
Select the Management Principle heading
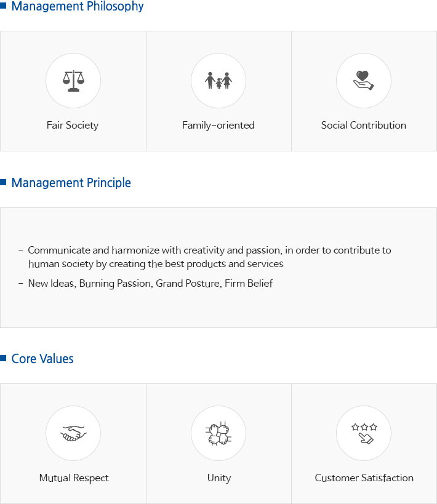[71, 183]
